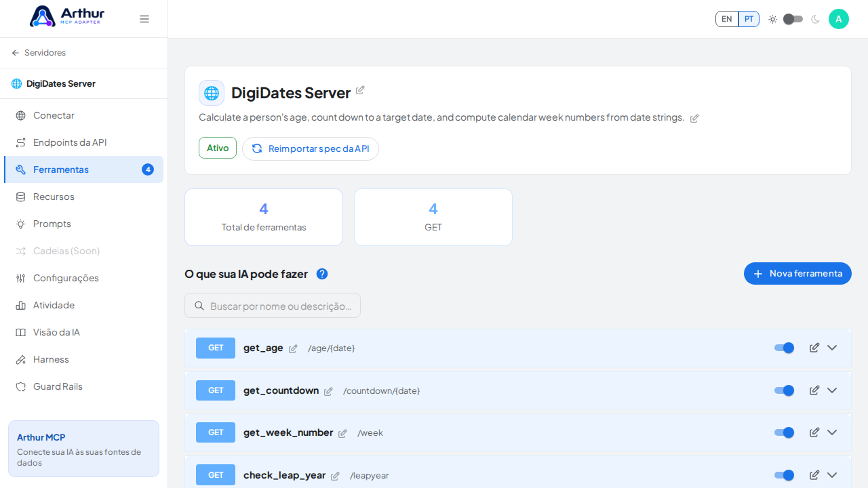The height and width of the screenshot is (488, 868).
Task: Disable the get_age tool toggle
Action: click(x=784, y=348)
